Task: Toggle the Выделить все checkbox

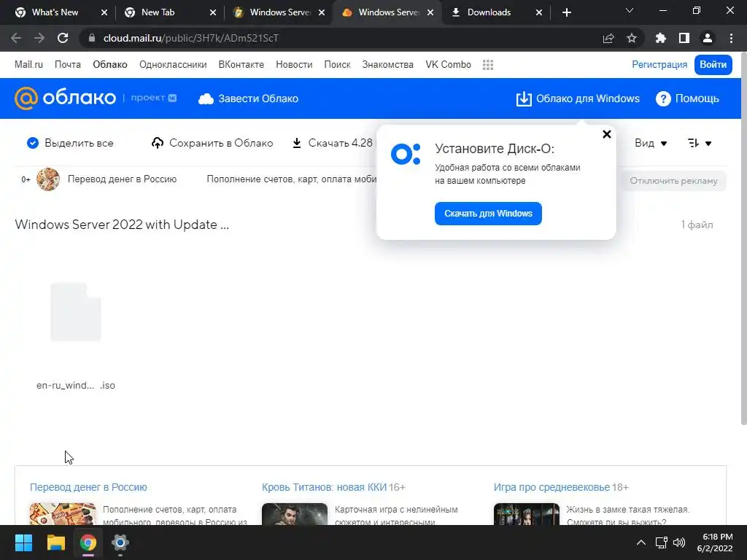Action: coord(32,143)
